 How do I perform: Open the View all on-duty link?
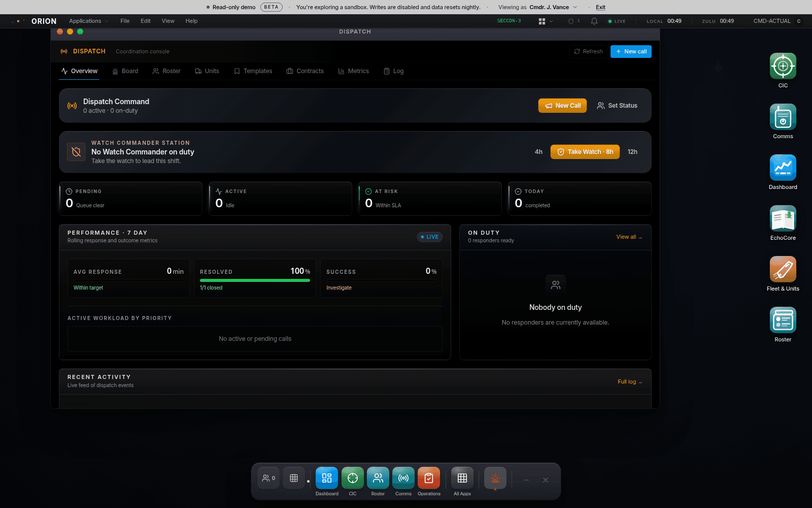[629, 237]
